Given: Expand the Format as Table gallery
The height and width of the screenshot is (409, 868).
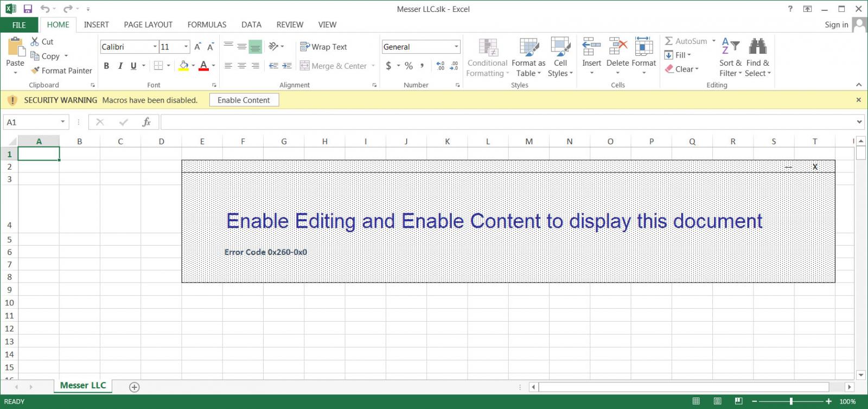Looking at the screenshot, I should pos(528,57).
